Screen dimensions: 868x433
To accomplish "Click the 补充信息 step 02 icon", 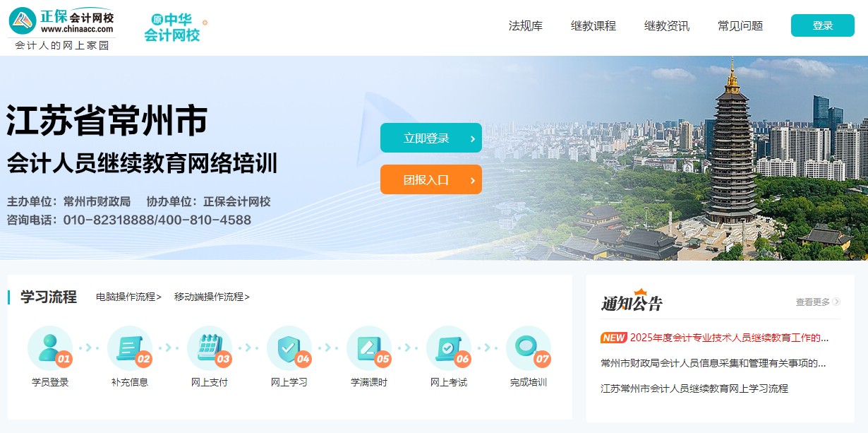I will point(130,348).
